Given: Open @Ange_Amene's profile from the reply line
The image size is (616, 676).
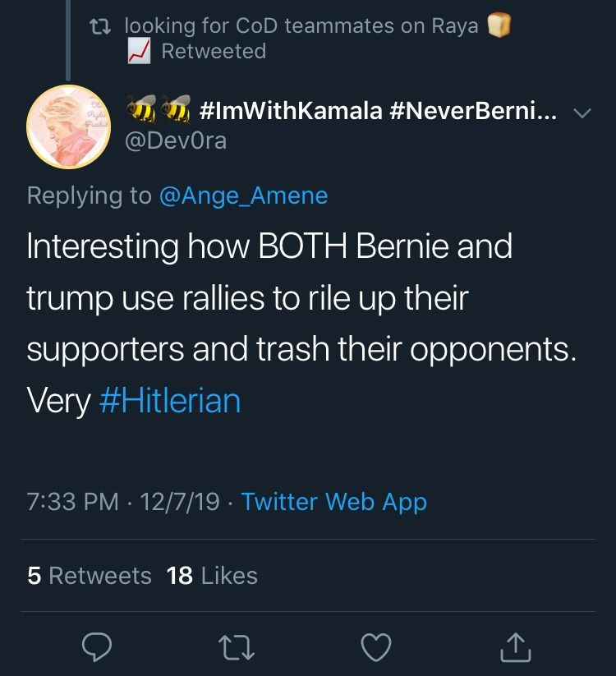Looking at the screenshot, I should 245,195.
